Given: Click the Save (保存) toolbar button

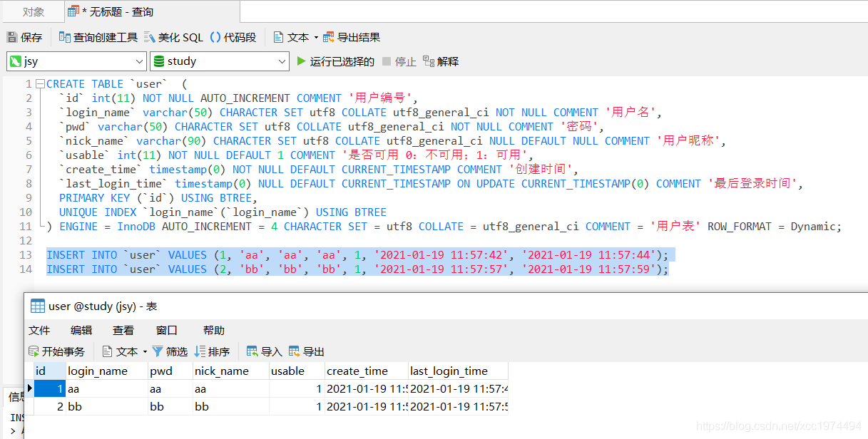Looking at the screenshot, I should (25, 37).
